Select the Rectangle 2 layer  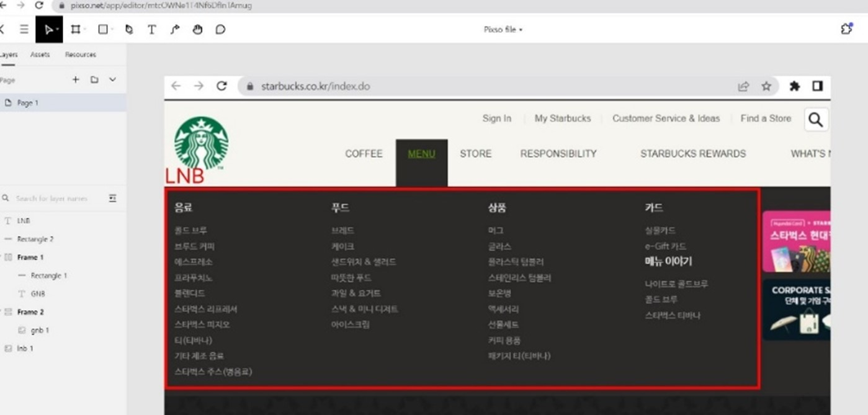pos(63,239)
